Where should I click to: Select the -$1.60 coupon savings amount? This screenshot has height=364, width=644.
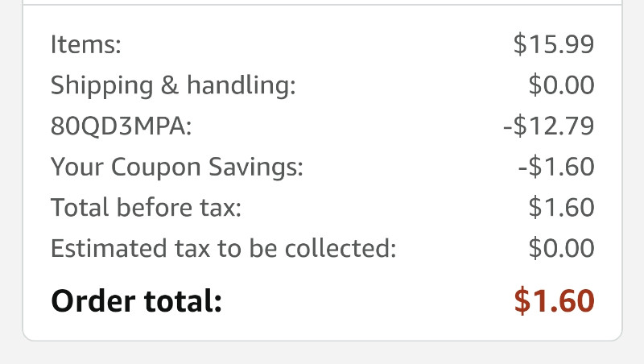[x=556, y=167]
